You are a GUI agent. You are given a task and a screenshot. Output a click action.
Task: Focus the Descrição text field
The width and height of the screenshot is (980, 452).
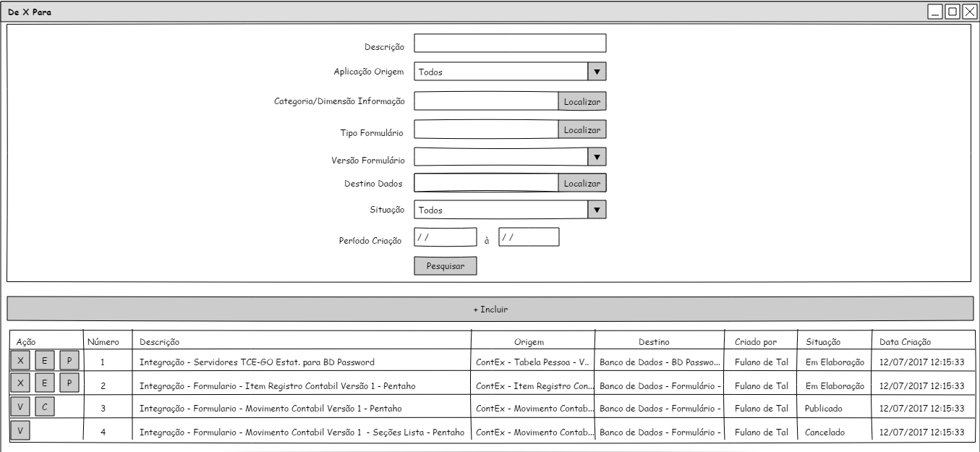(510, 43)
